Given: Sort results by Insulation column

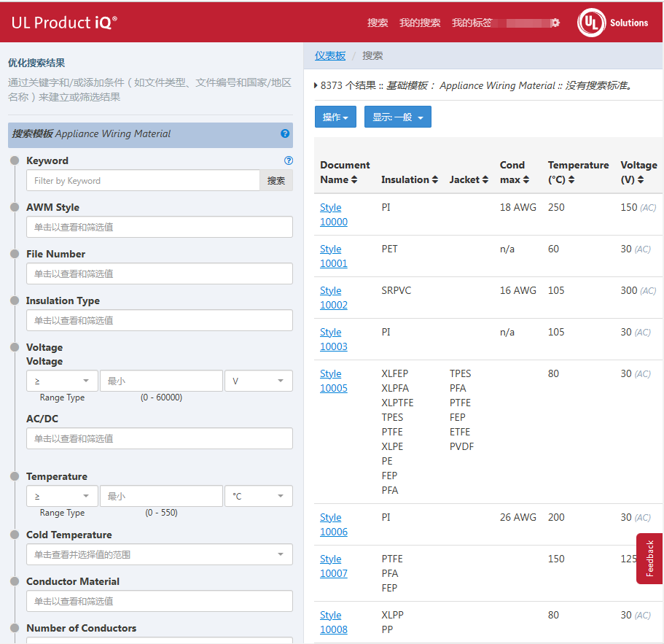Looking at the screenshot, I should point(434,179).
